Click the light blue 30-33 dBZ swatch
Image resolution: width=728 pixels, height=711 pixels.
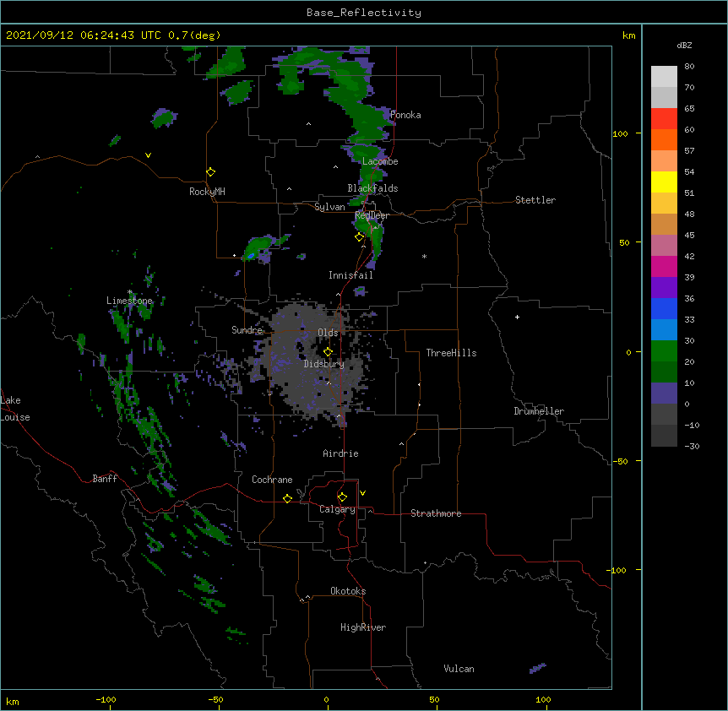click(664, 330)
